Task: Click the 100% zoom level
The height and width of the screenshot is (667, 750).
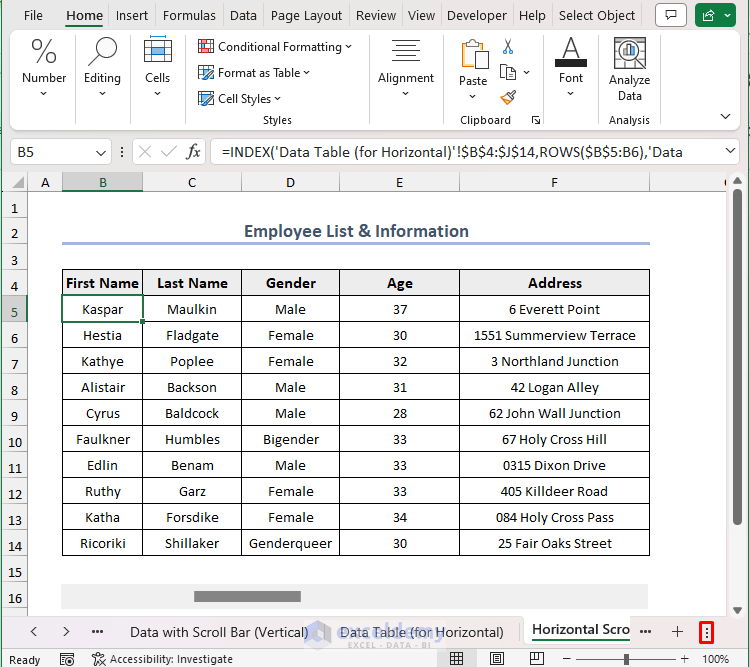Action: click(716, 659)
